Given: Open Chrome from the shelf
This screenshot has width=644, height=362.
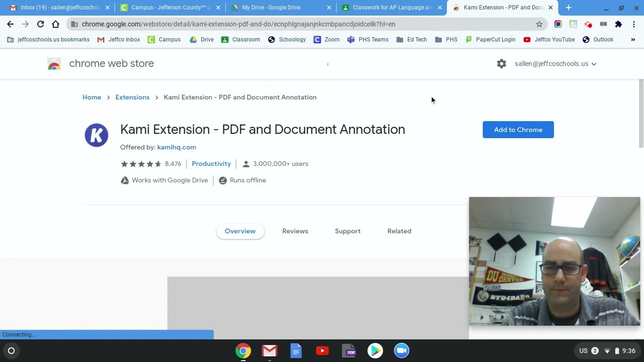Looking at the screenshot, I should pyautogui.click(x=243, y=351).
